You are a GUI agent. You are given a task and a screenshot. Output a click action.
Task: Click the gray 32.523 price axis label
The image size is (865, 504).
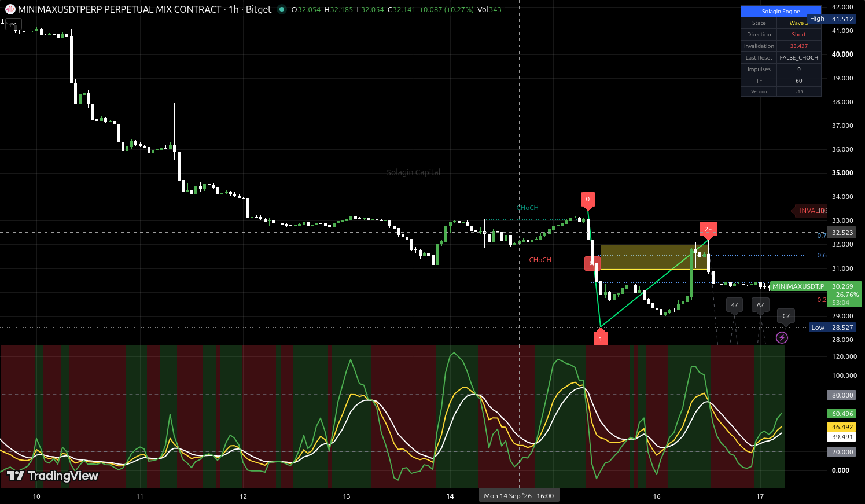pyautogui.click(x=842, y=233)
